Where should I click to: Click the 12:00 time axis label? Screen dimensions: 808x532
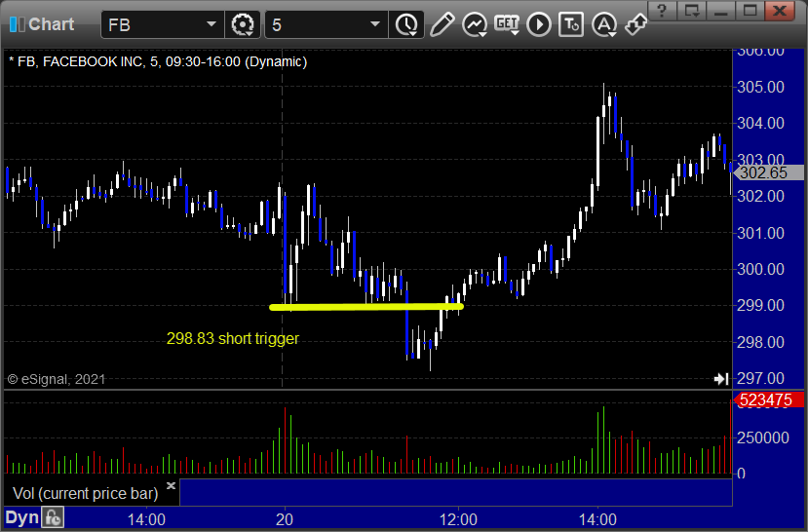click(x=458, y=519)
